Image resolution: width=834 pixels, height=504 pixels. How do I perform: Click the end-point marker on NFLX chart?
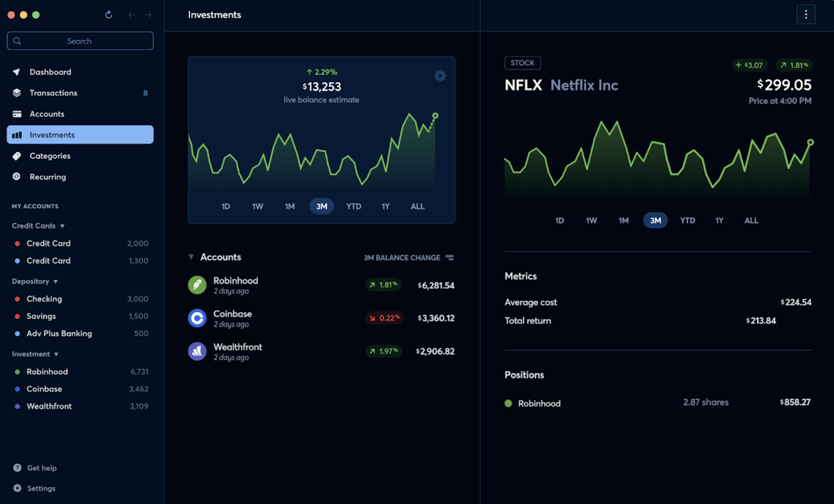[811, 142]
